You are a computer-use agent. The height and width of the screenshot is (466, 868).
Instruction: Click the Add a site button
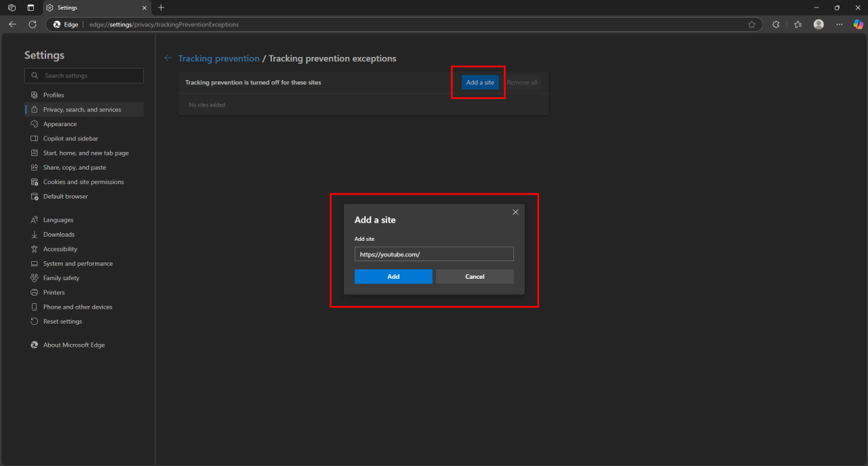click(480, 83)
